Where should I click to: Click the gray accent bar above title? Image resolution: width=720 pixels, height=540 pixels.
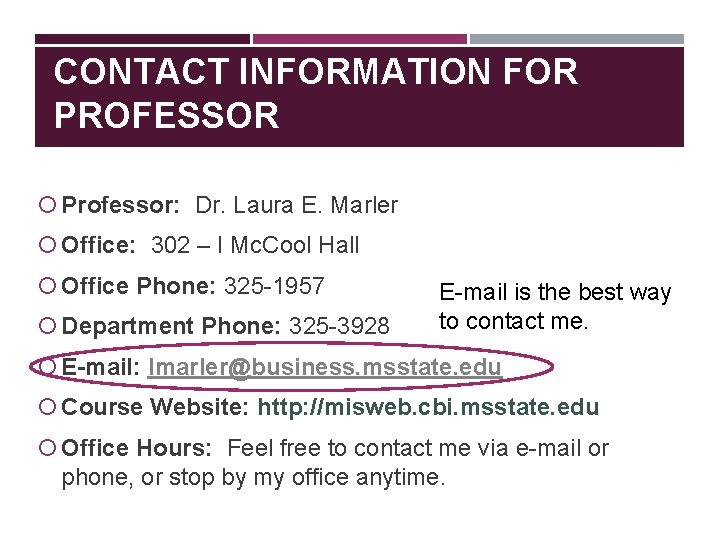(x=577, y=39)
